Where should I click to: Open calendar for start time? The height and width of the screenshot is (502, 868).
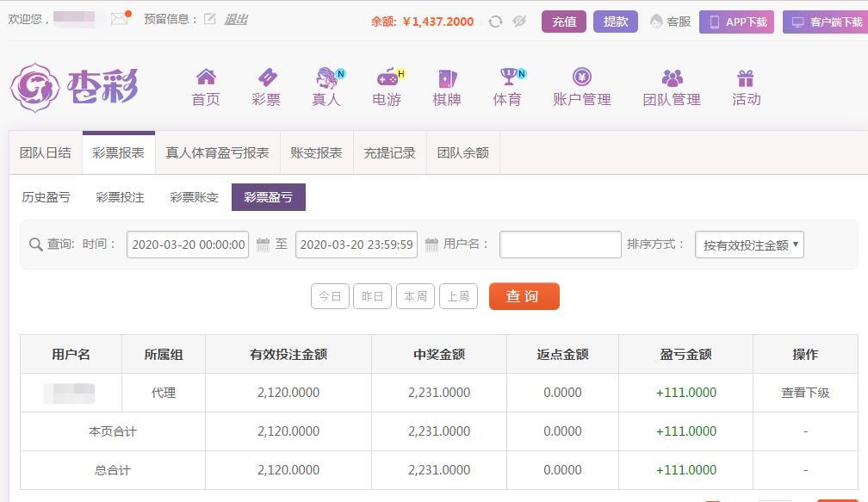click(x=263, y=245)
